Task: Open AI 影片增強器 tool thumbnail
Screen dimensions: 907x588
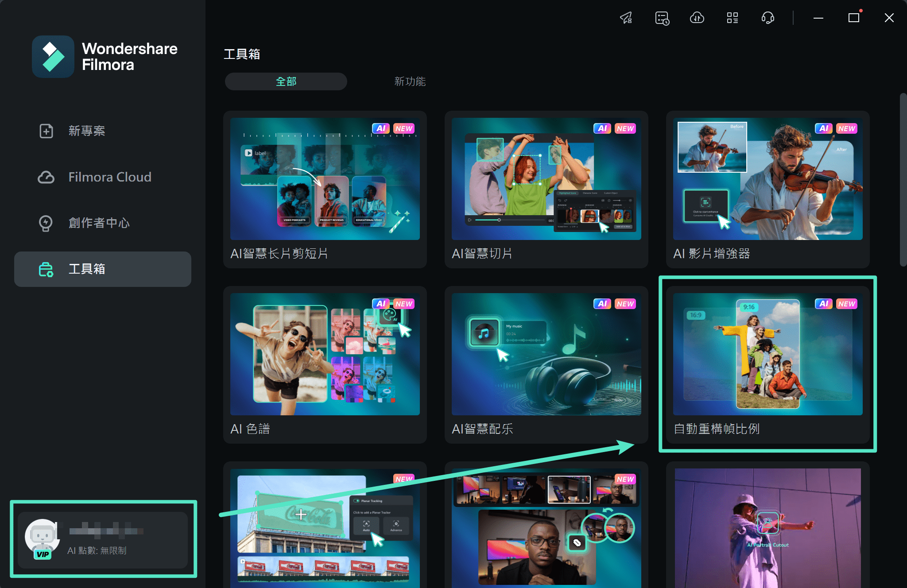Action: (x=768, y=179)
